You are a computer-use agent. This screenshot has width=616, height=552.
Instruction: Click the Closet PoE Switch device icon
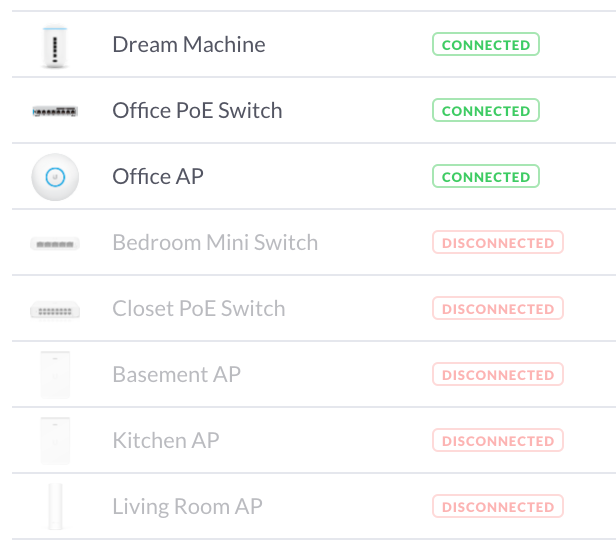click(55, 310)
